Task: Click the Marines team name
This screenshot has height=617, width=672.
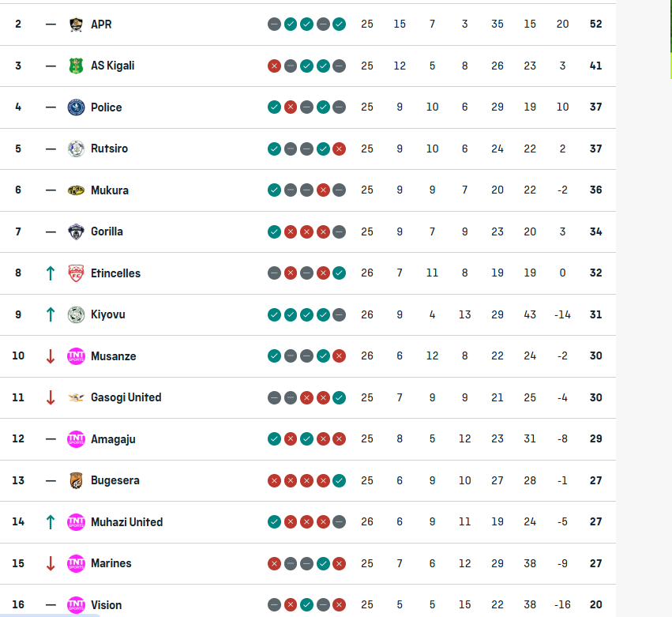Action: [x=111, y=563]
